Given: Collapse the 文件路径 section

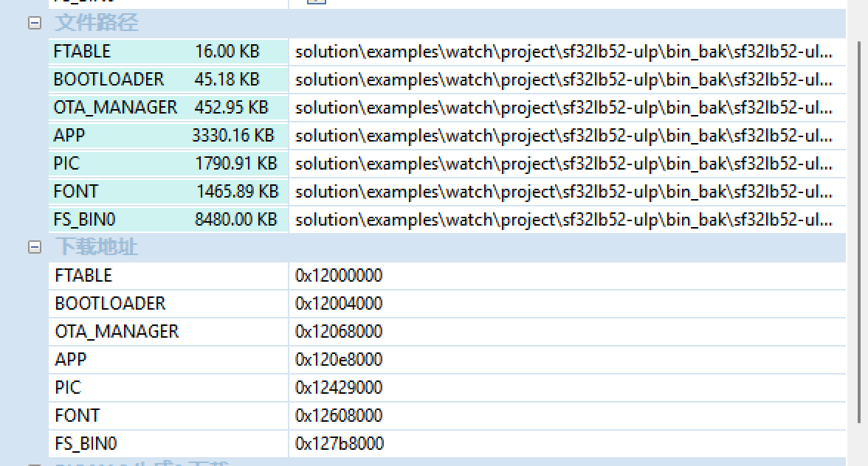Looking at the screenshot, I should click(34, 23).
